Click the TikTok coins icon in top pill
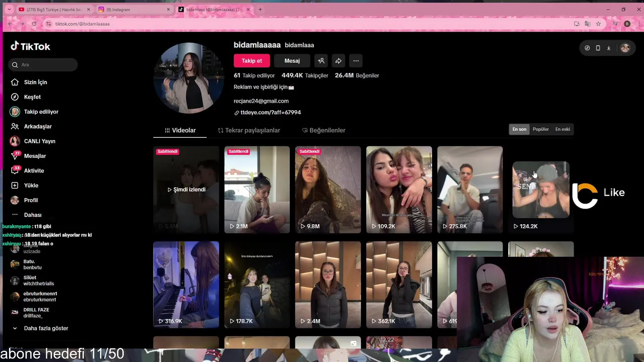This screenshot has width=644, height=362. 587,48
